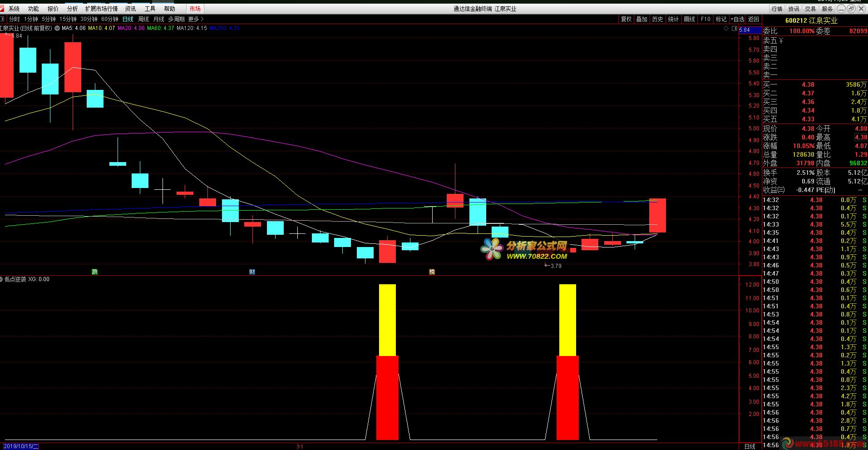This screenshot has width=868, height=450.
Task: Click the 复权 toolbar button
Action: [626, 19]
